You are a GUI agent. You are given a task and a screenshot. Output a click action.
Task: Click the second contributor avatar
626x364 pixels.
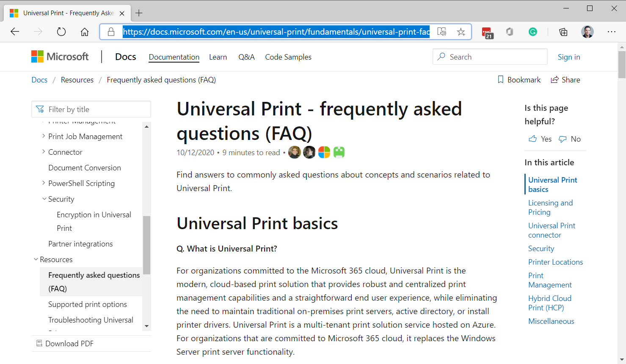pos(309,152)
